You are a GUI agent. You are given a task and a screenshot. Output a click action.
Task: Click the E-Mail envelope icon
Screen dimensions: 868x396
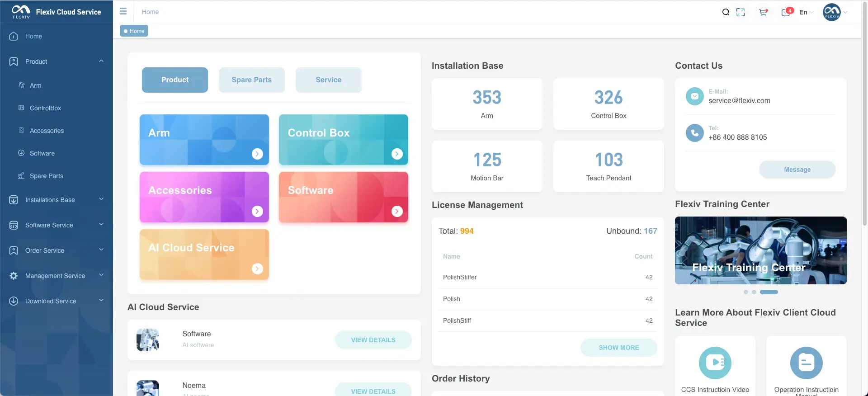(x=695, y=96)
